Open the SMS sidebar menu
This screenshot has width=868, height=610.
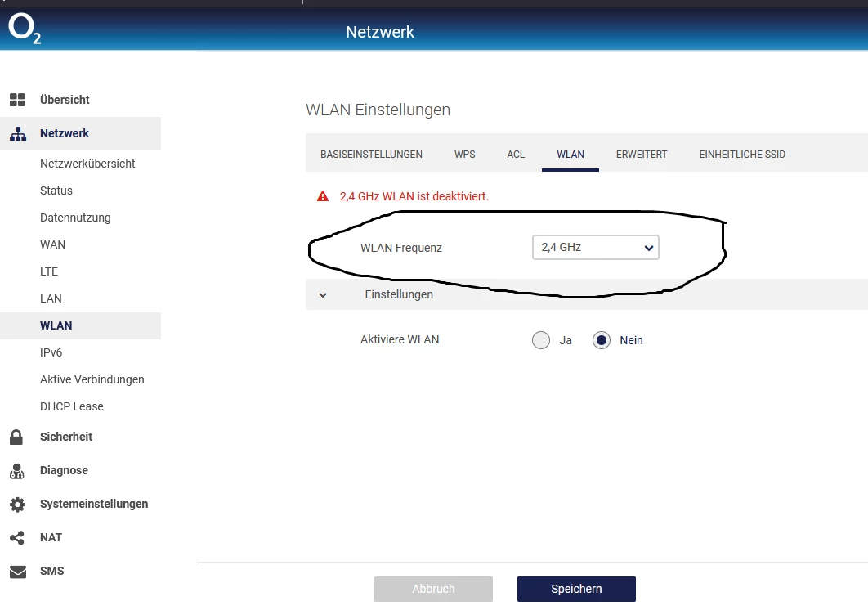[52, 572]
